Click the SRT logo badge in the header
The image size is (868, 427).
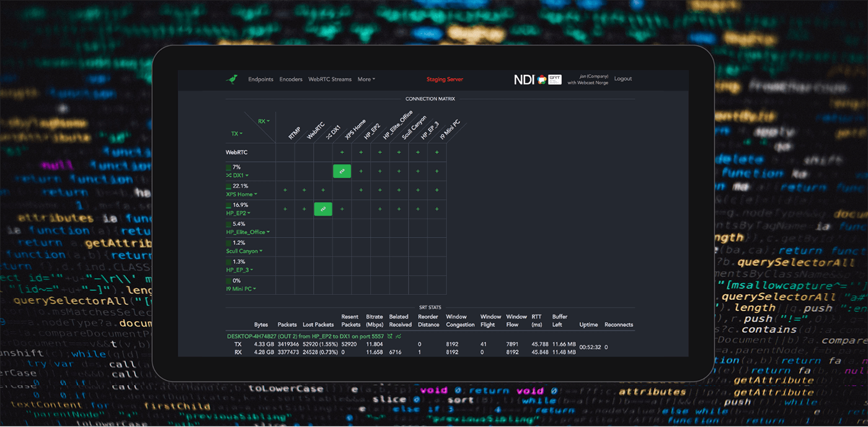click(x=555, y=79)
